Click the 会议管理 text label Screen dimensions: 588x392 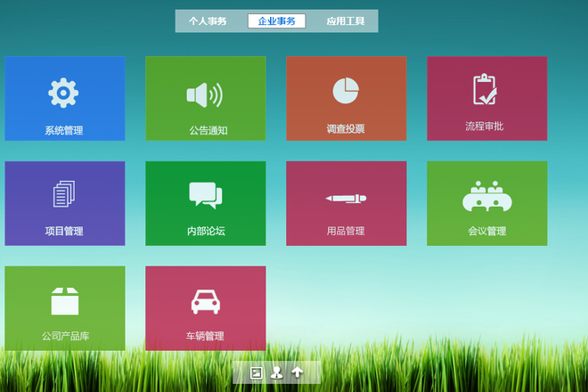click(x=486, y=231)
